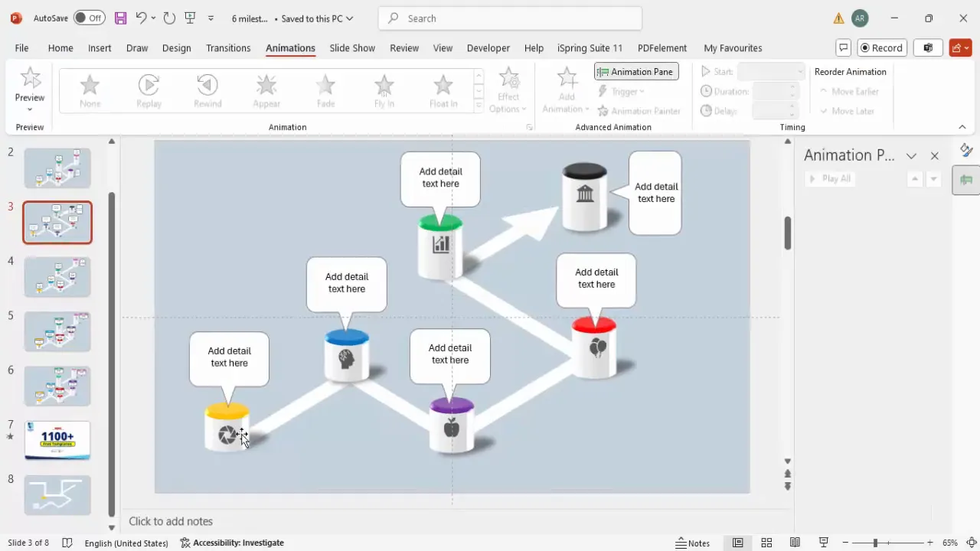Screen dimensions: 980x551
Task: Click Fit slide to window icon
Action: pos(971,543)
